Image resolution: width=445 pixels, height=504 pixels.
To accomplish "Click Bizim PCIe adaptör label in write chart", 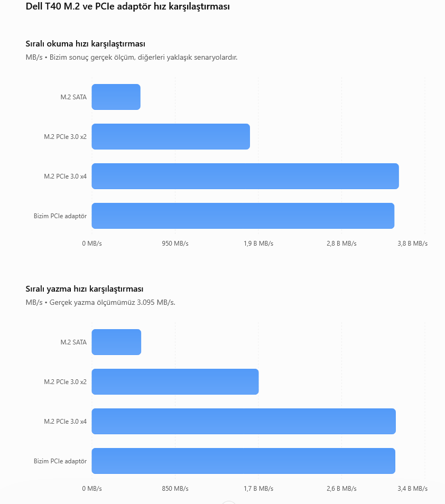I will click(60, 461).
